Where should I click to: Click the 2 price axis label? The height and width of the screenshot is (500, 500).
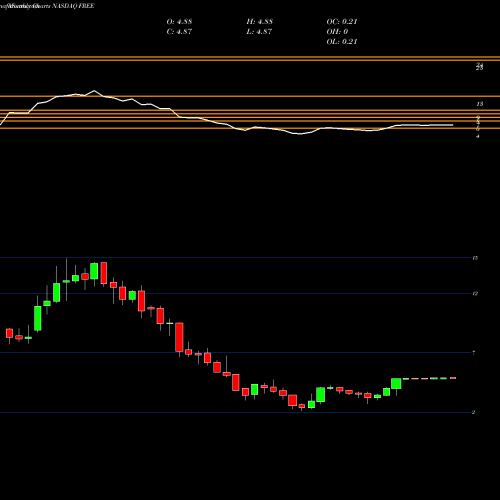coord(474,412)
